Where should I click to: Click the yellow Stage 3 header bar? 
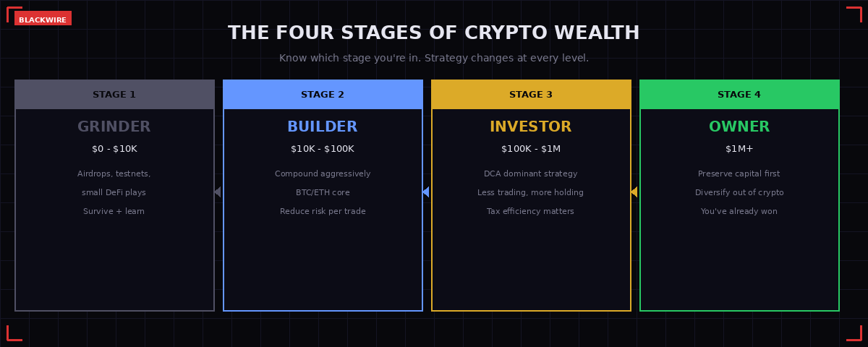[531, 95]
